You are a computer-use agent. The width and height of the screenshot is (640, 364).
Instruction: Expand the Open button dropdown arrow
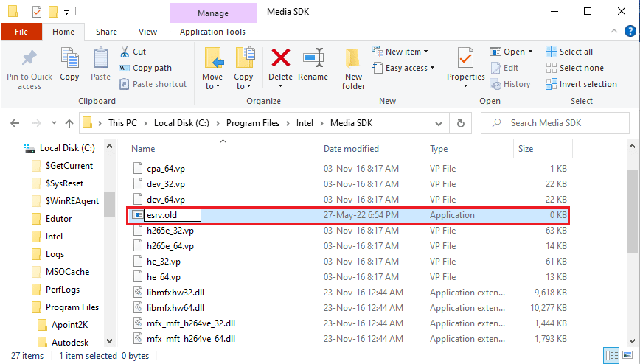531,52
